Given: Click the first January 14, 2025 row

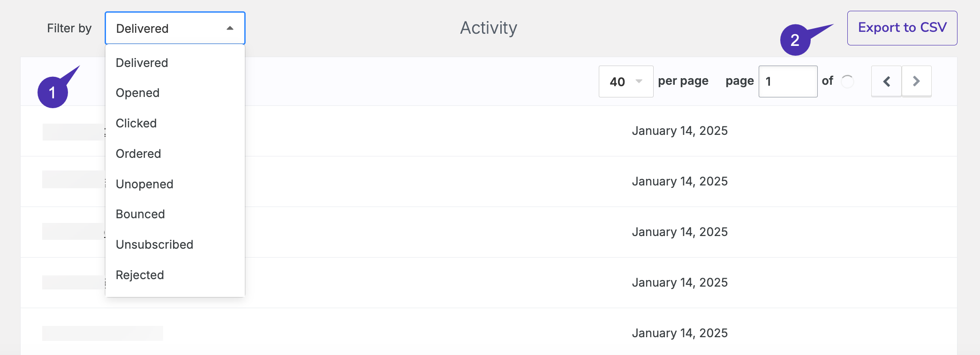Looking at the screenshot, I should [489, 131].
